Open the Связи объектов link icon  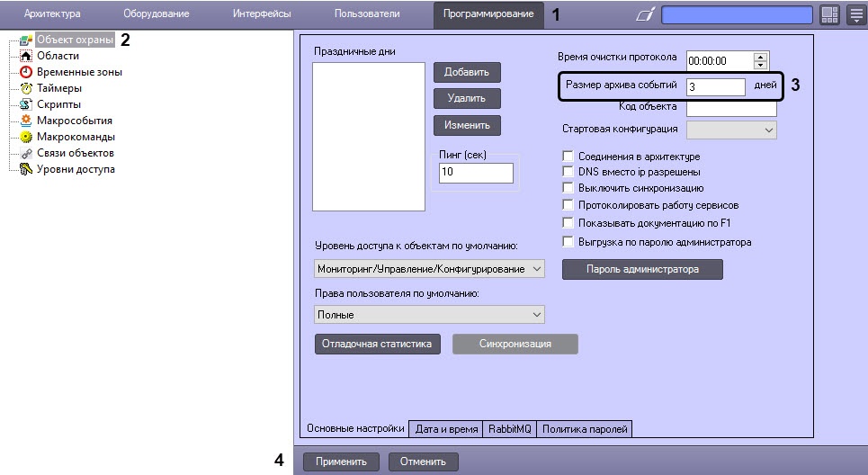click(26, 153)
